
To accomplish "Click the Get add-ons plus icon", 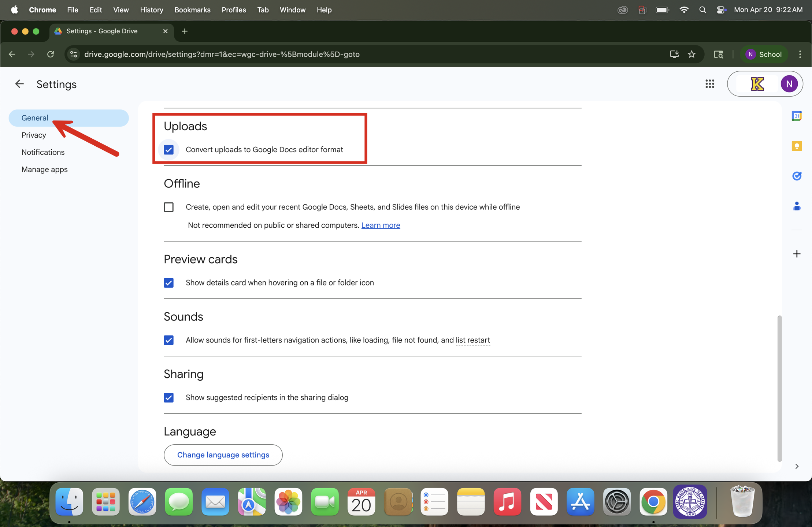I will click(796, 254).
